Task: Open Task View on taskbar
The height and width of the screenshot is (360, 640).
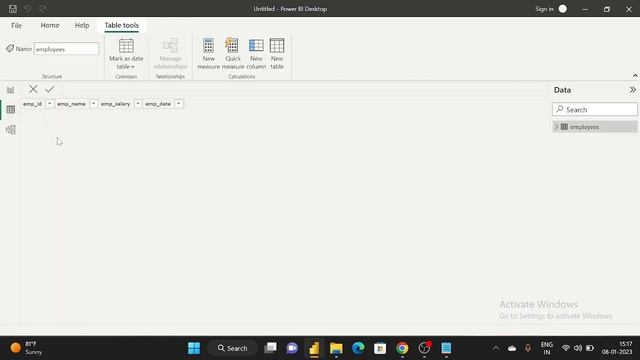Action: tap(270, 348)
